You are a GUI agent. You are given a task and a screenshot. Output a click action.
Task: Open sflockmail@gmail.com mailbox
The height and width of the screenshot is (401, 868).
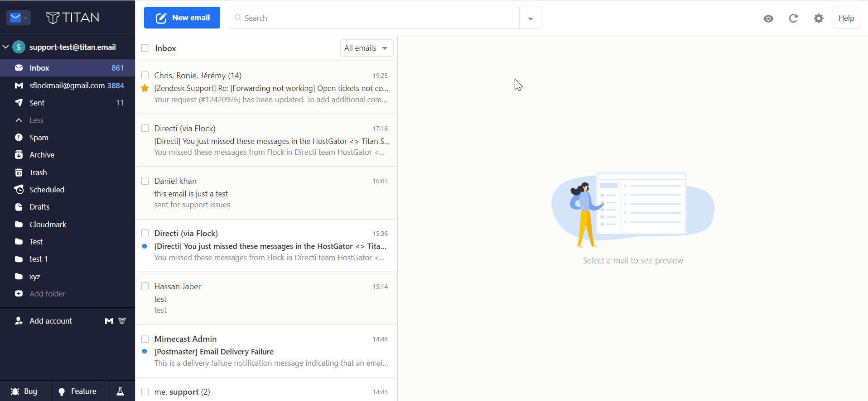pyautogui.click(x=68, y=86)
